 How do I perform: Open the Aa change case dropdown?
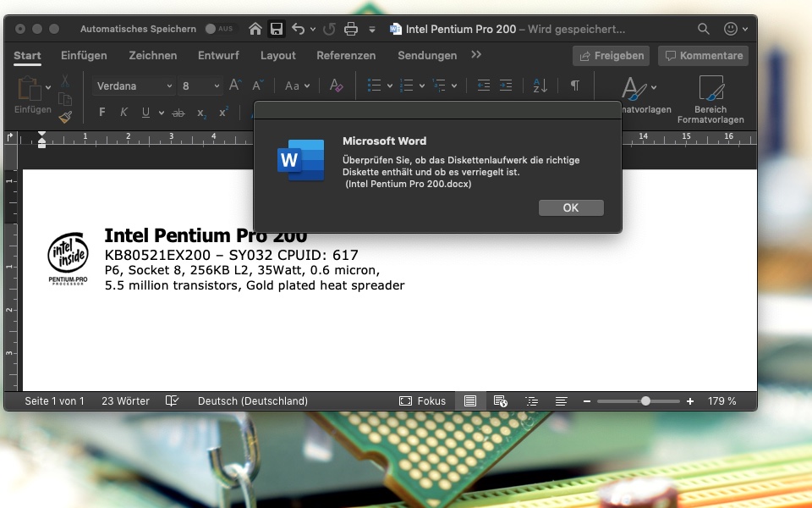click(297, 86)
